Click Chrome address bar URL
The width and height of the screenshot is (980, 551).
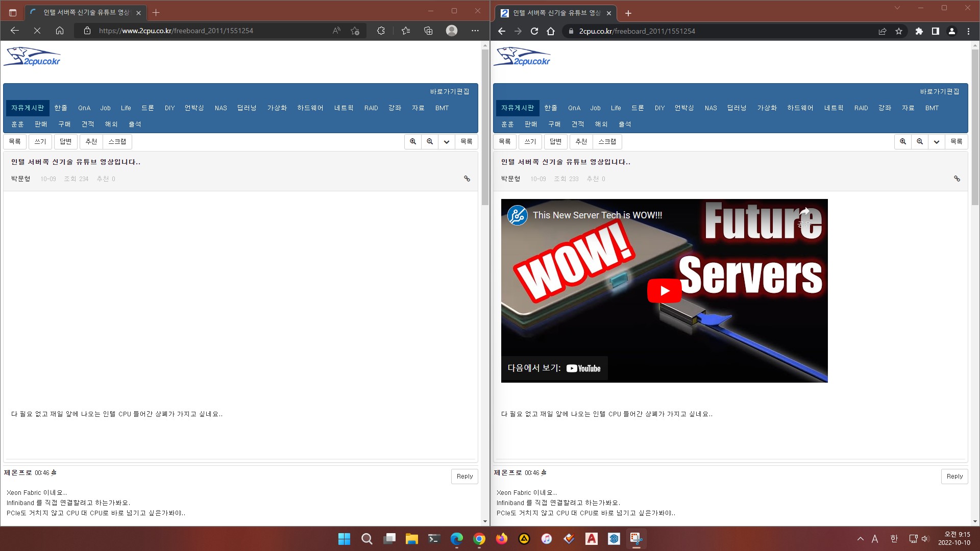pyautogui.click(x=636, y=31)
